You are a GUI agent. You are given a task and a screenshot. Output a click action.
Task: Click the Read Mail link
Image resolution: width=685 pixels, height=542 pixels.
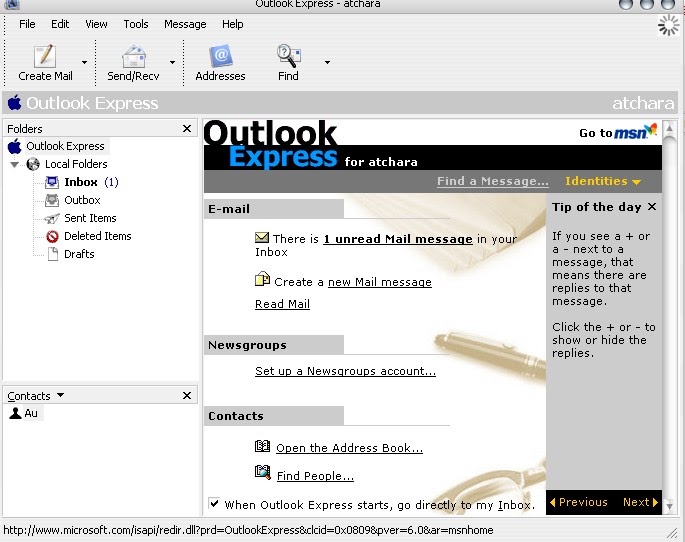tap(282, 304)
